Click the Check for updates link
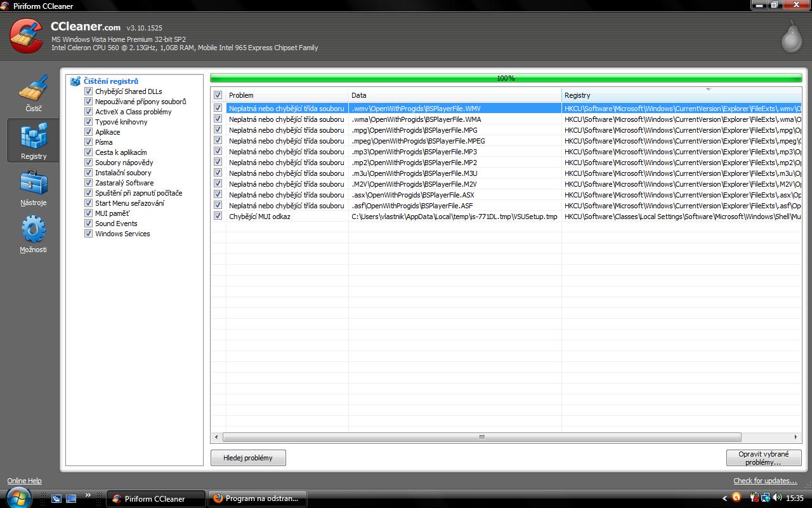Image resolution: width=812 pixels, height=508 pixels. pos(765,481)
